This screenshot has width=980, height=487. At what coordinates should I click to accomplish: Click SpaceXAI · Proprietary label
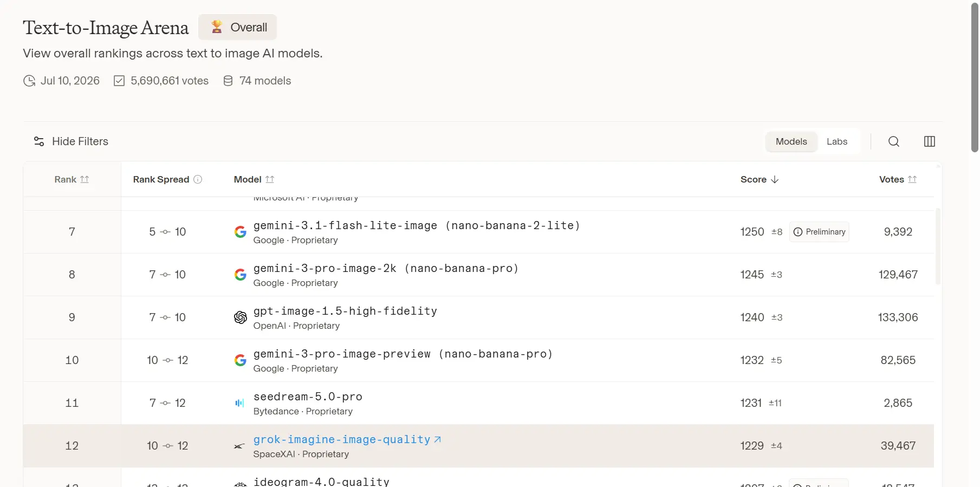[301, 454]
